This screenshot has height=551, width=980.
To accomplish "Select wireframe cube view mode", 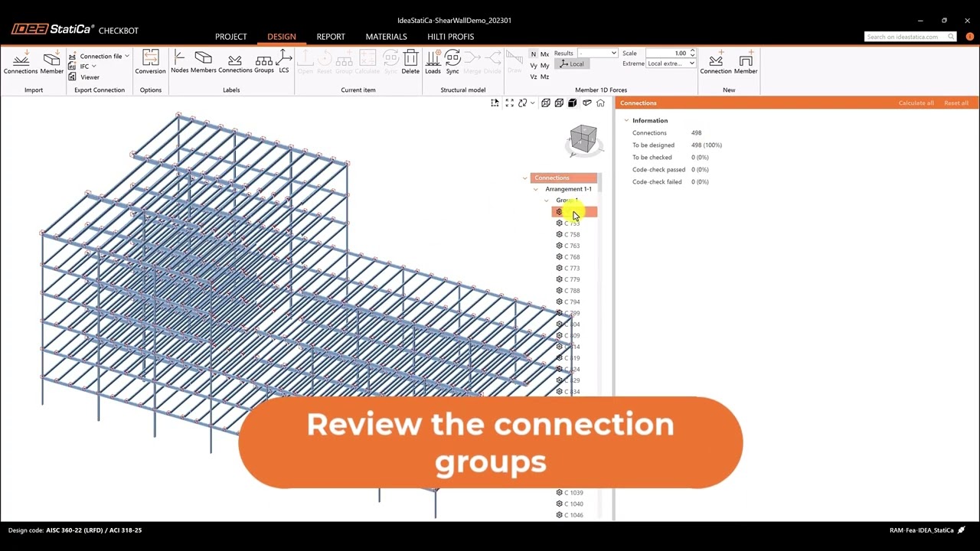I will point(546,103).
